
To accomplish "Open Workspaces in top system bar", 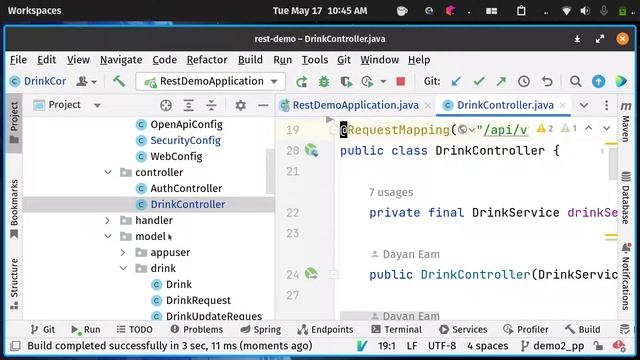I will (x=34, y=11).
